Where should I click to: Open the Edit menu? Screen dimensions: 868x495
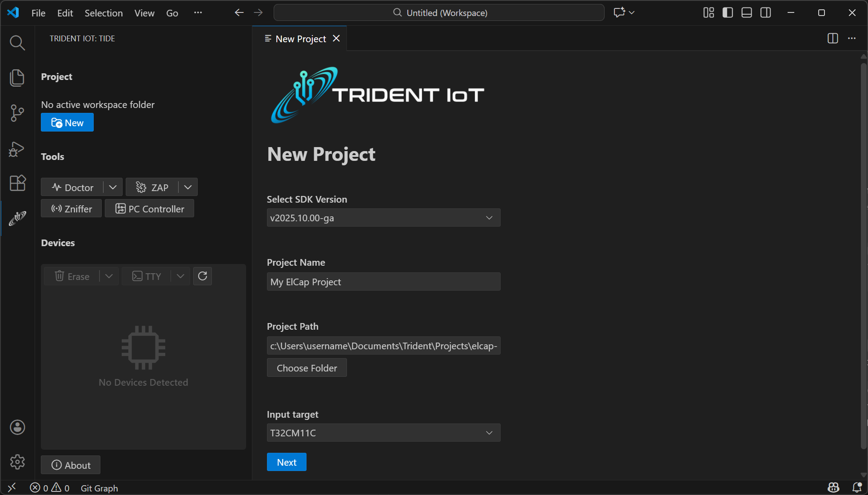coord(65,13)
